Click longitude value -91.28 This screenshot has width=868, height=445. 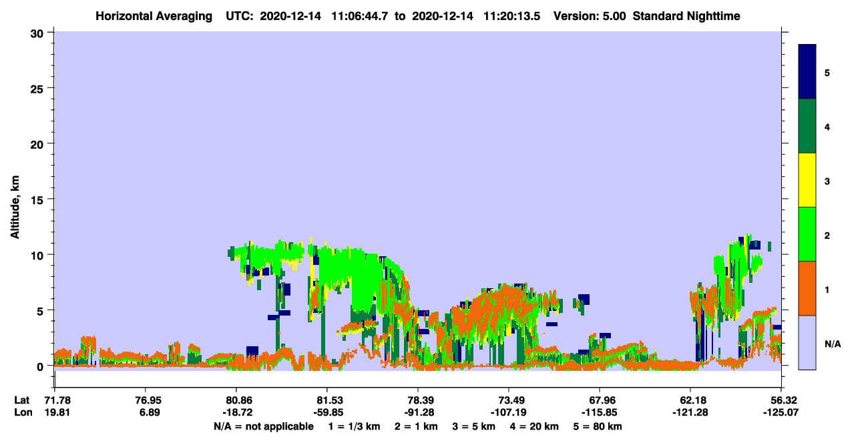point(418,412)
